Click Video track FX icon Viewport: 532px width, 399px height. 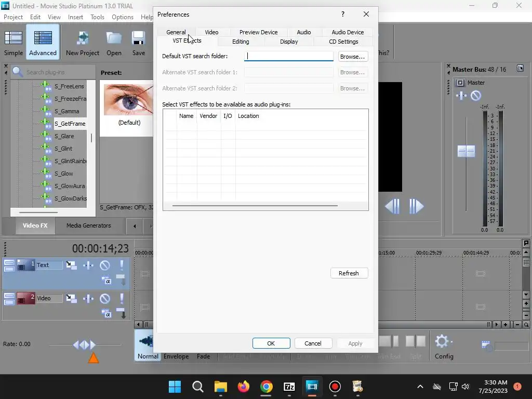[88, 298]
